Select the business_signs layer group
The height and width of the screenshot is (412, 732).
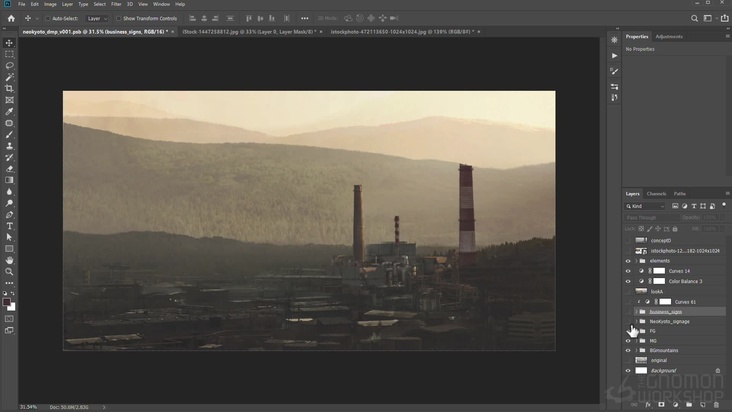pyautogui.click(x=665, y=311)
